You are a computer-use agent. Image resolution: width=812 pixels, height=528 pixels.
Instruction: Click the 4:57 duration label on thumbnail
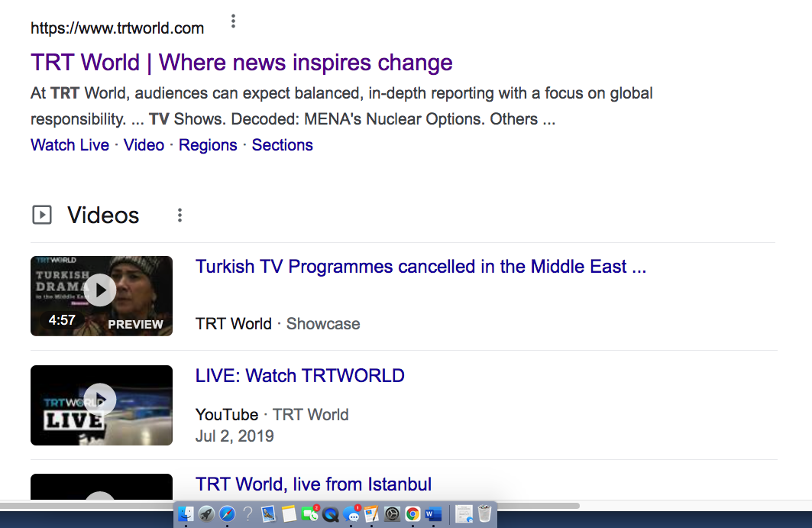pyautogui.click(x=62, y=320)
